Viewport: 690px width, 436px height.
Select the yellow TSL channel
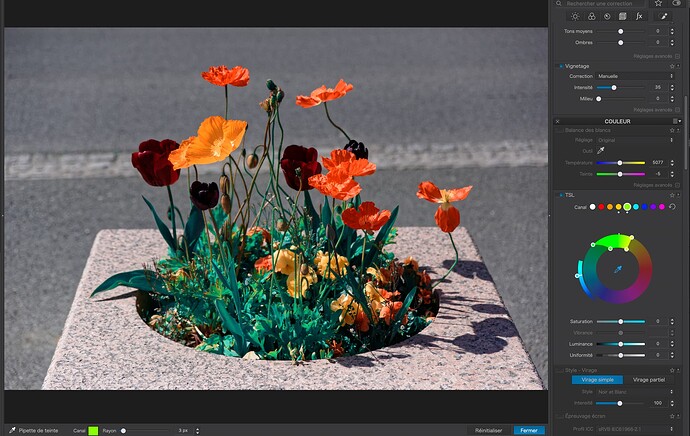point(618,207)
